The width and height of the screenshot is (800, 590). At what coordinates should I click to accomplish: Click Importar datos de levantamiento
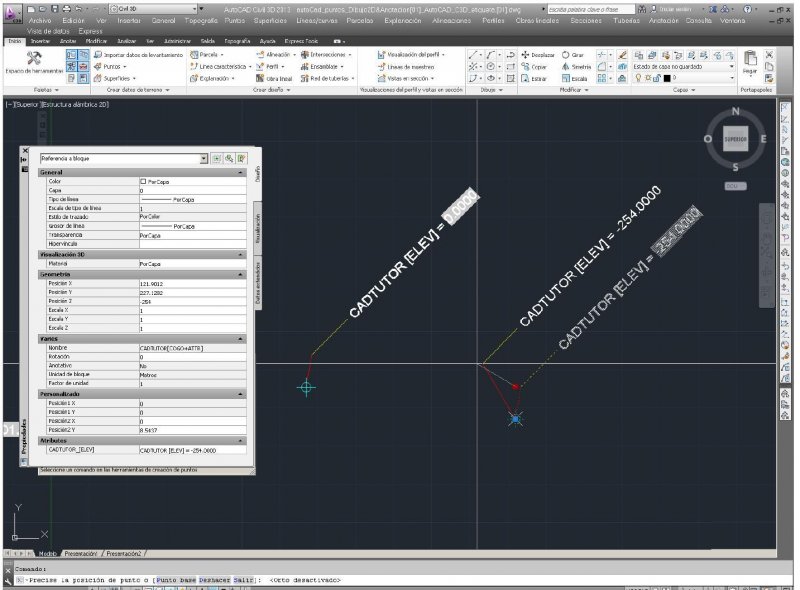click(x=138, y=55)
